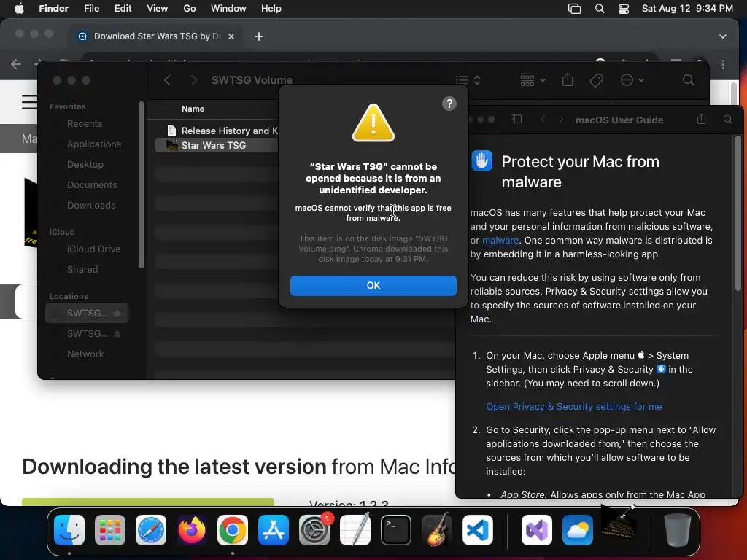Open the File menu
Screen dimensions: 747x560
(91, 8)
